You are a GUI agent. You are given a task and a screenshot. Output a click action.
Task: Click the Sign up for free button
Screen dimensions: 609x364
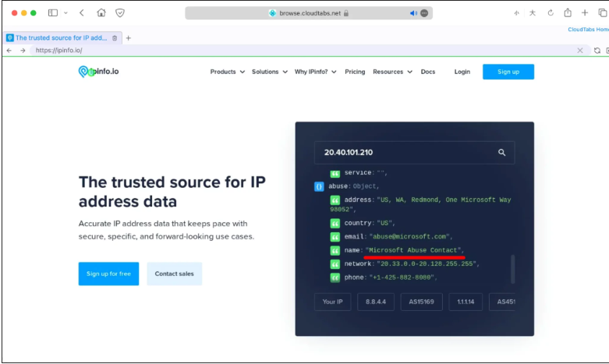(x=108, y=274)
